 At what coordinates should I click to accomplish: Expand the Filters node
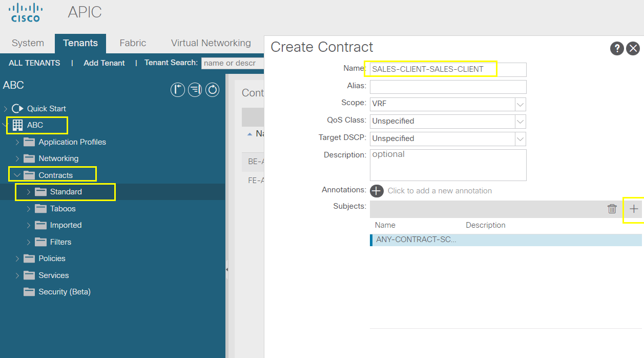29,242
